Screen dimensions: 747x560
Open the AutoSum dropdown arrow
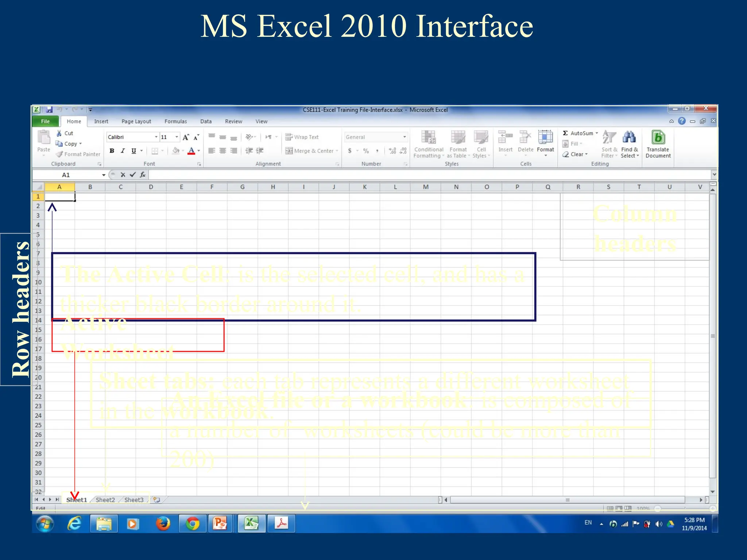point(597,133)
